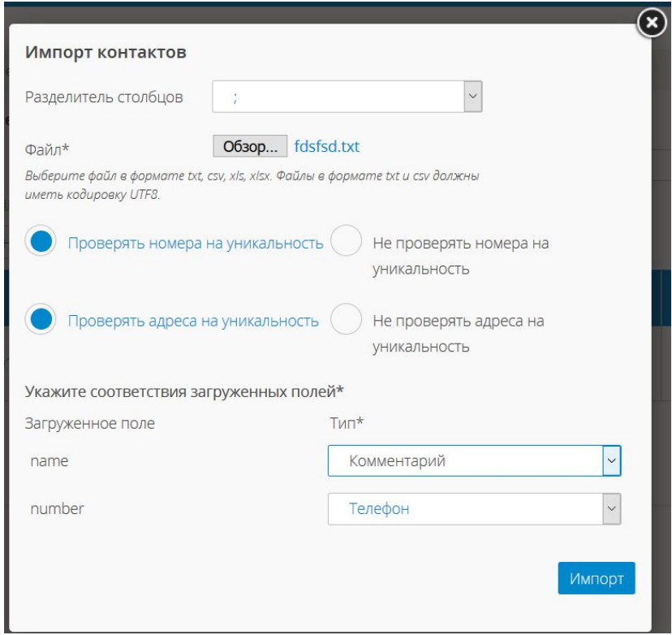Select the Не проверять номера на уникальность radio button

346,242
